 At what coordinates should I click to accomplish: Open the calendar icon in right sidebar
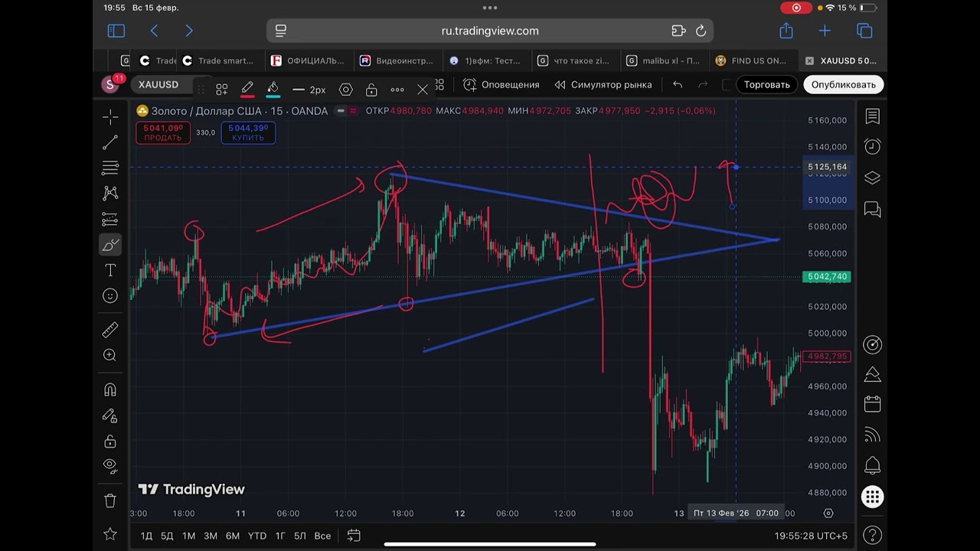pos(872,404)
